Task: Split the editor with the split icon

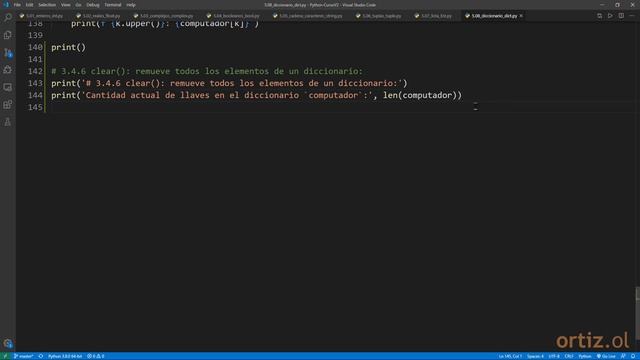Action: pos(621,16)
